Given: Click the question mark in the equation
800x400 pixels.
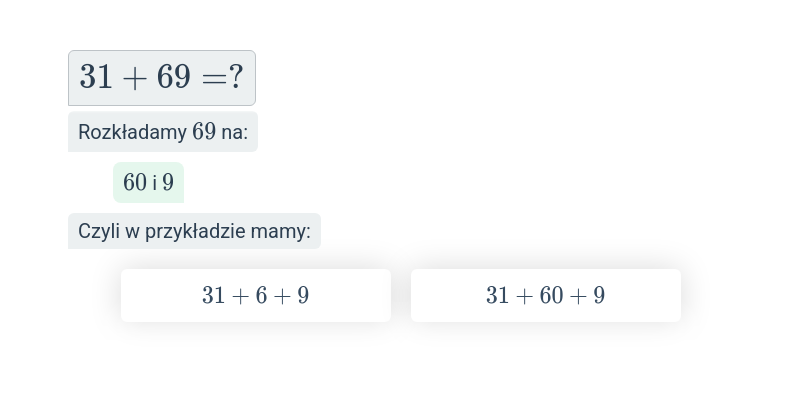Looking at the screenshot, I should tap(236, 77).
